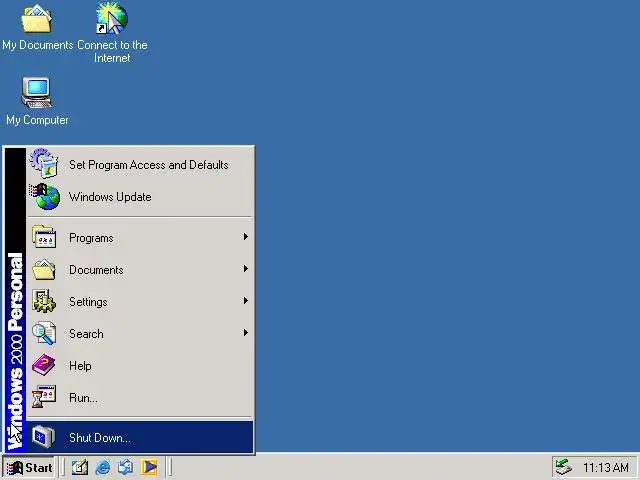Launch Show Desktop from Quick Launch
Screen dimensions: 640x480
80,467
